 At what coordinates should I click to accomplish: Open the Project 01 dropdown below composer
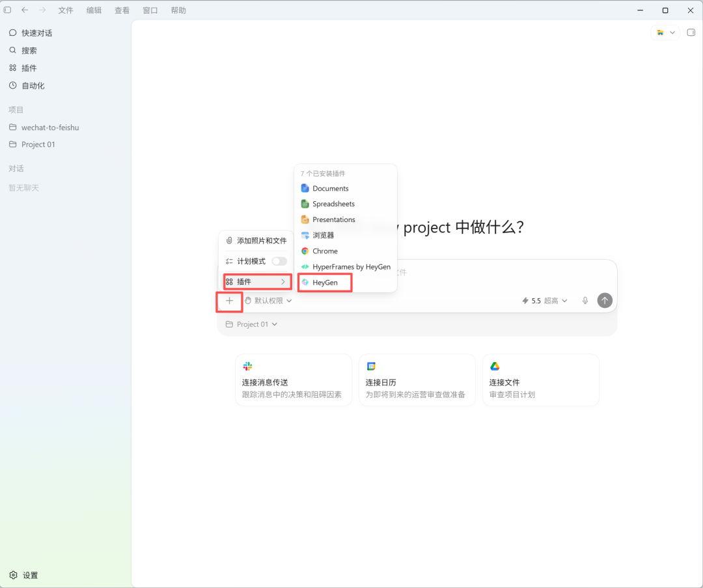tap(251, 324)
